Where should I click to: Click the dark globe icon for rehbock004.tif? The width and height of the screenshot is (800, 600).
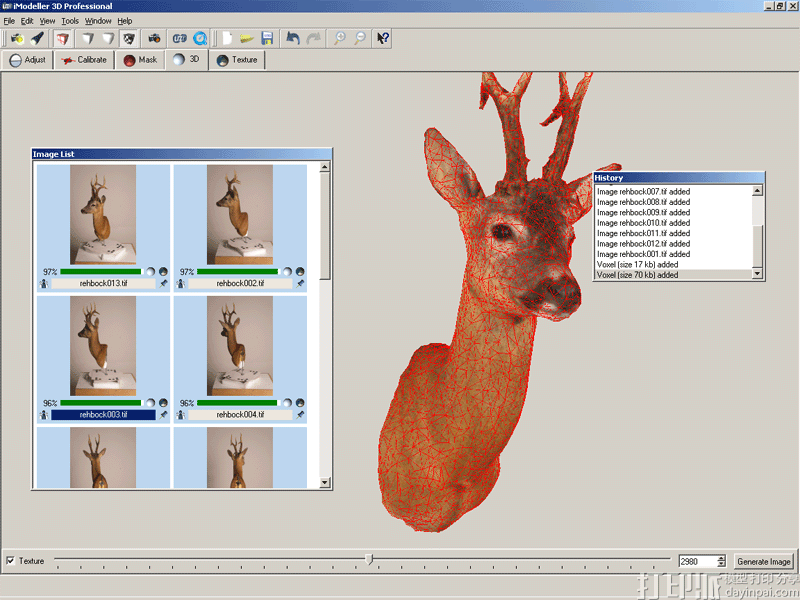point(300,403)
